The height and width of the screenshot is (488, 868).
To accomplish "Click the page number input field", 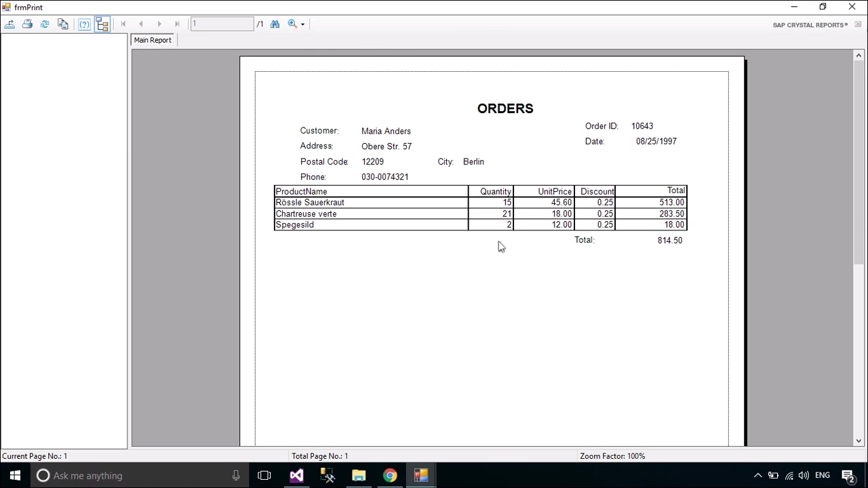I will pos(222,24).
